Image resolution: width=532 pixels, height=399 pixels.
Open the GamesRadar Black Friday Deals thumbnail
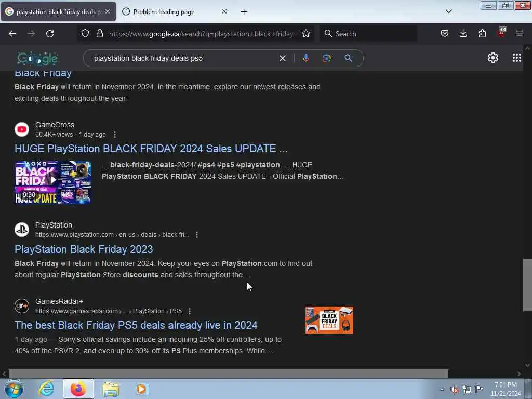(x=329, y=320)
